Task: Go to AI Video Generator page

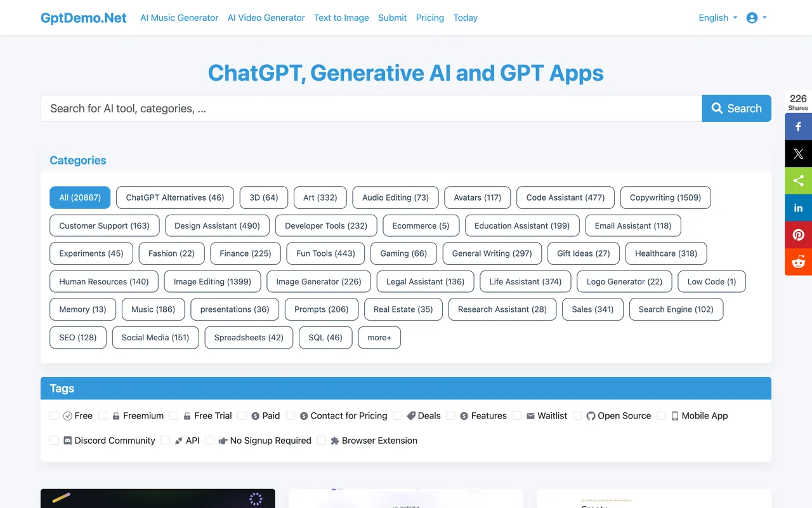Action: click(266, 18)
